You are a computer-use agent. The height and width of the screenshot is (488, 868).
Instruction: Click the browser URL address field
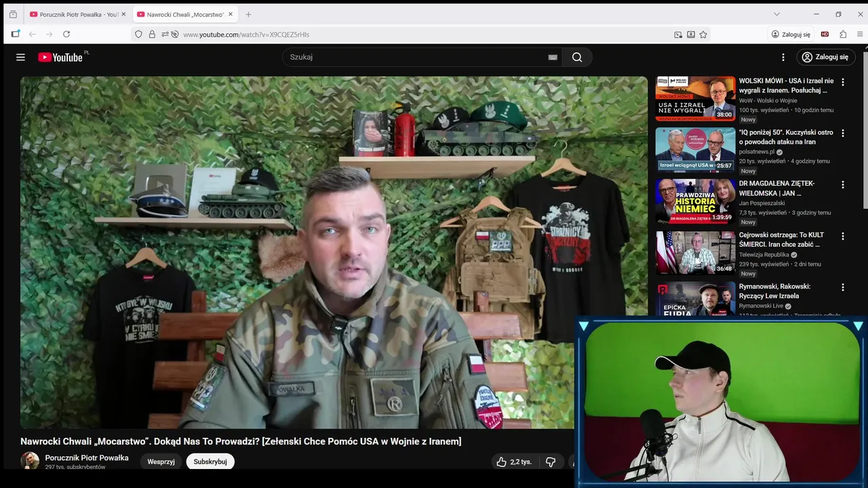tap(420, 34)
